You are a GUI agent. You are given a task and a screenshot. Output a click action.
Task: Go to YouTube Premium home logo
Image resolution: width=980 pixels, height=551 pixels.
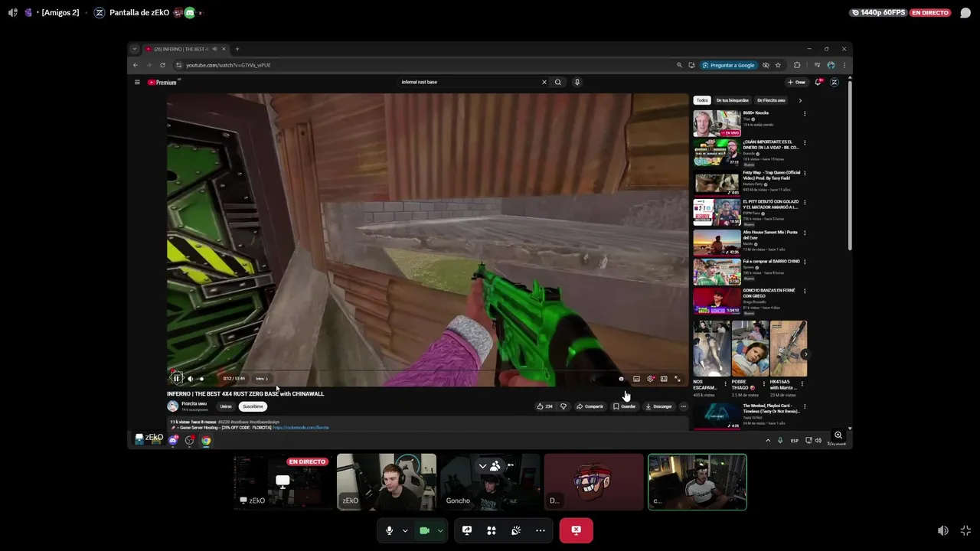[162, 82]
